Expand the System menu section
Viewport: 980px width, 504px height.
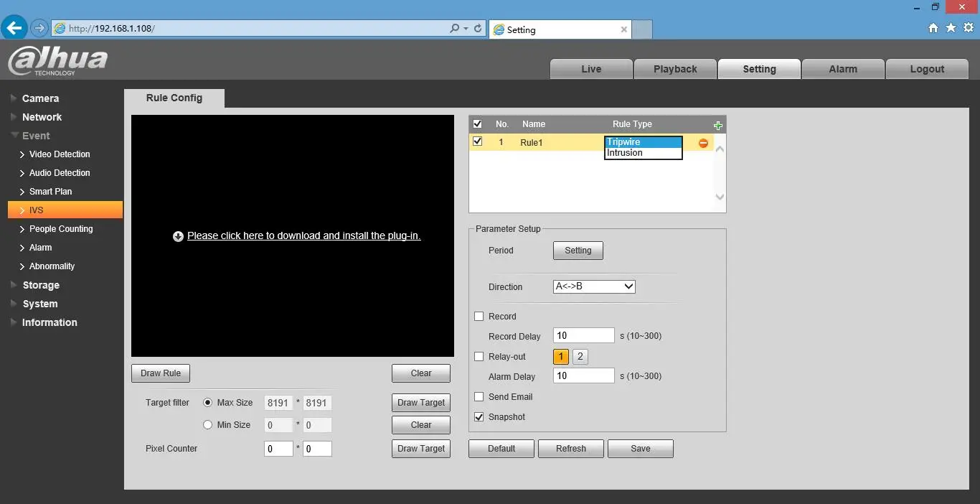click(39, 304)
